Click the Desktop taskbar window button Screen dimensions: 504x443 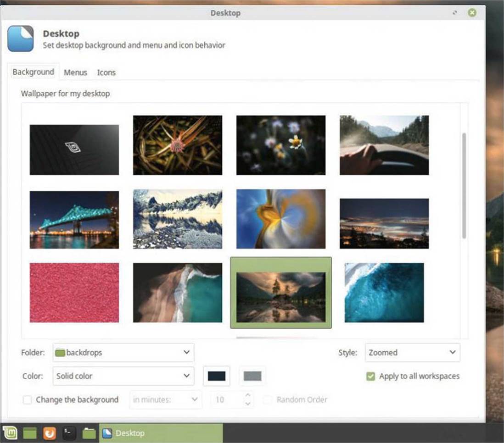[x=161, y=433]
